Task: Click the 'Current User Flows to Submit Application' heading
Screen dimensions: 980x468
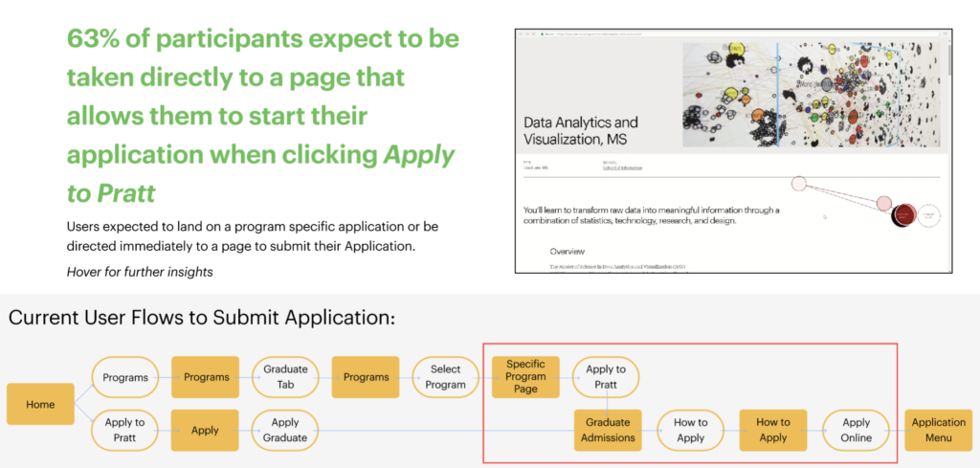Action: [202, 318]
